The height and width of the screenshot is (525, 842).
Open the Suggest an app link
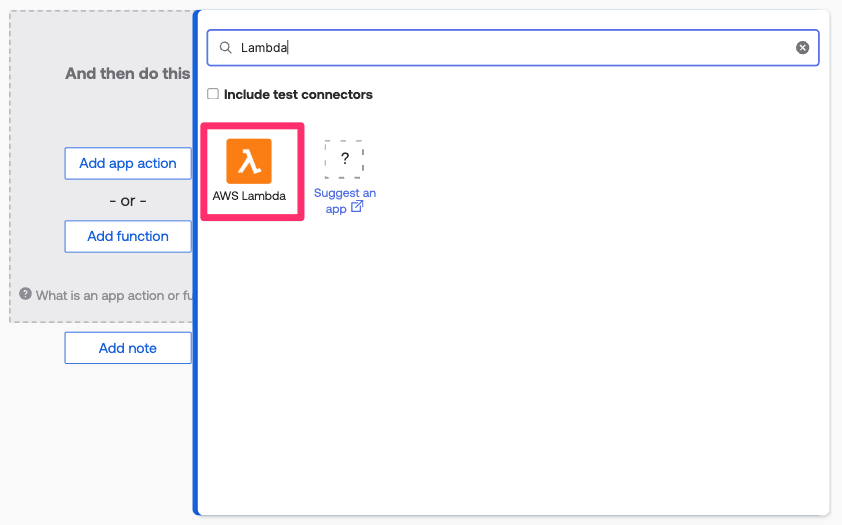point(345,201)
